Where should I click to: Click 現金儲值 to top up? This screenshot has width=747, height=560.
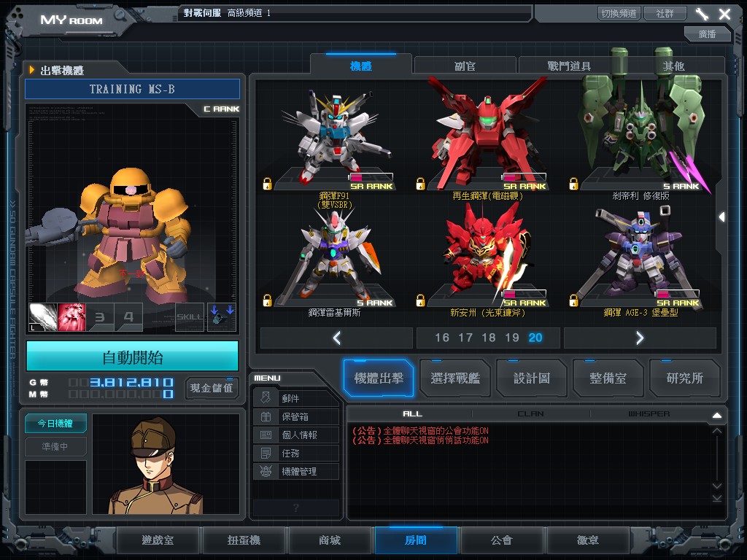point(212,388)
